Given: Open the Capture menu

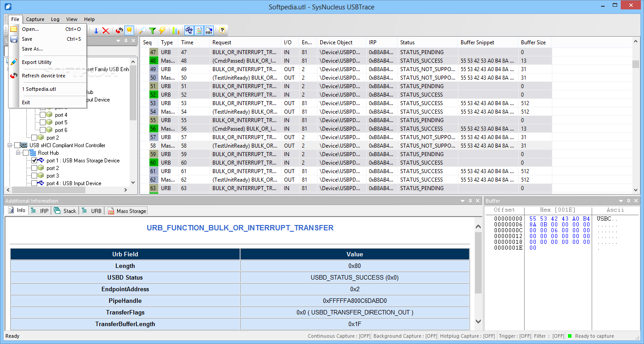Looking at the screenshot, I should 35,19.
